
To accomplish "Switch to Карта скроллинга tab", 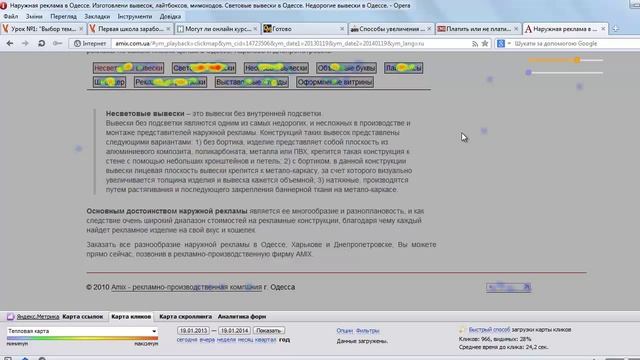I will 185,316.
